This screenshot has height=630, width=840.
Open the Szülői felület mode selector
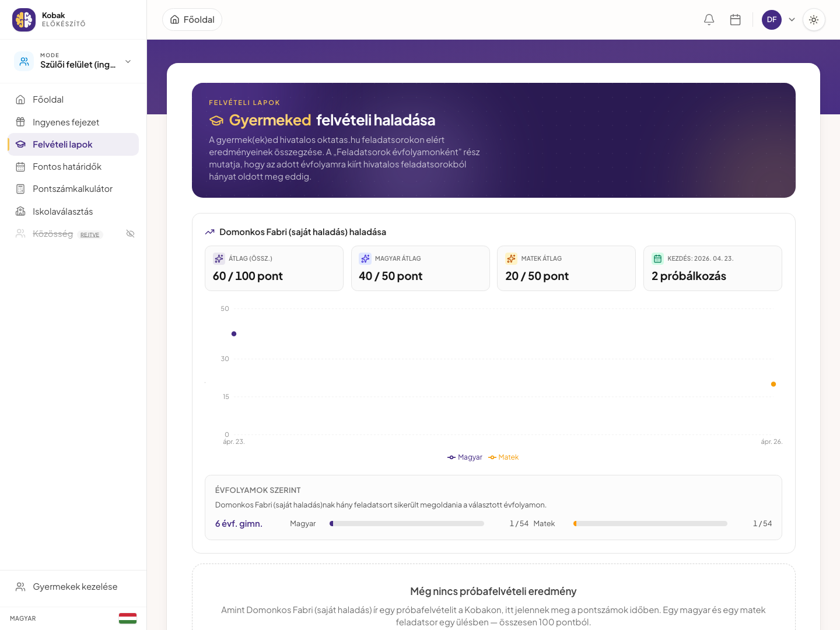pyautogui.click(x=73, y=61)
